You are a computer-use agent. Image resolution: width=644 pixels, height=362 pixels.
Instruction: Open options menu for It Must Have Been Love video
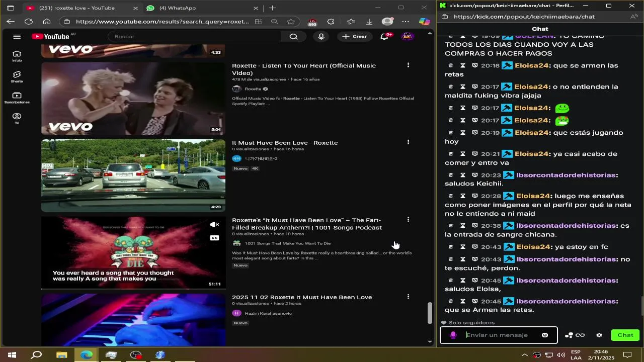[408, 142]
